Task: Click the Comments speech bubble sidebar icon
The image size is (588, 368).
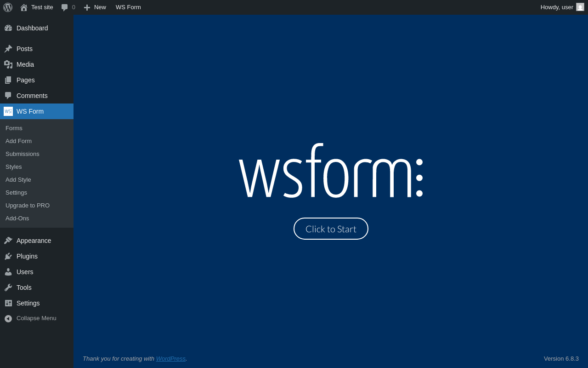Action: click(x=8, y=96)
